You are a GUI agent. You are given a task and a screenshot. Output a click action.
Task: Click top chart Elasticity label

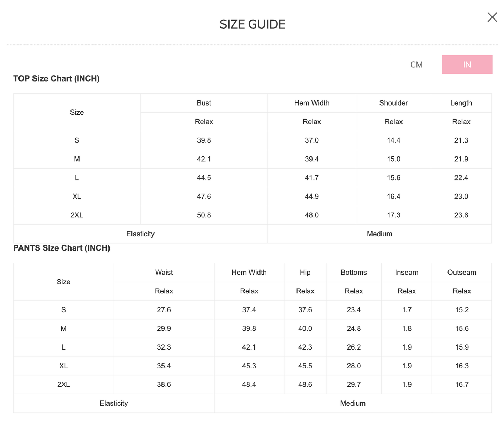[x=141, y=234]
